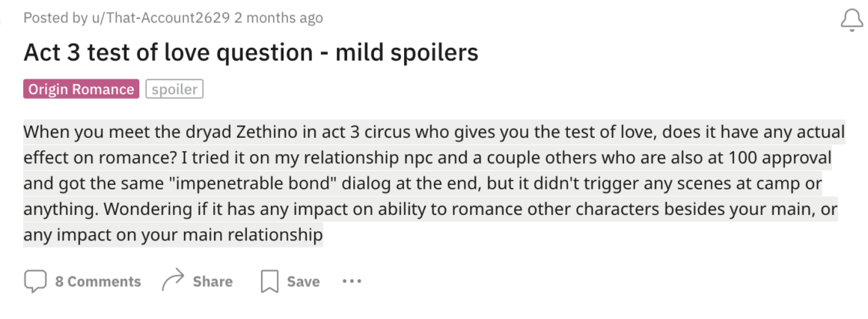Click the "Share" text label
The height and width of the screenshot is (319, 868).
click(x=213, y=282)
